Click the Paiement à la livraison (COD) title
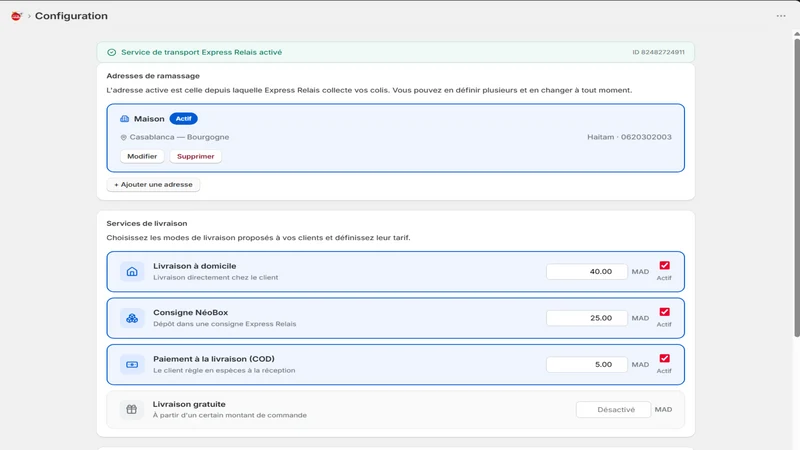The height and width of the screenshot is (450, 800). click(214, 359)
